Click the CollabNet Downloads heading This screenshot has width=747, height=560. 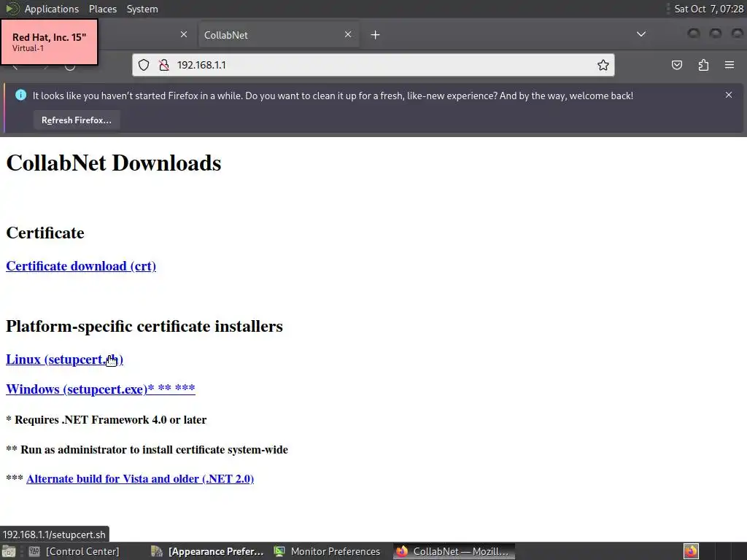113,163
